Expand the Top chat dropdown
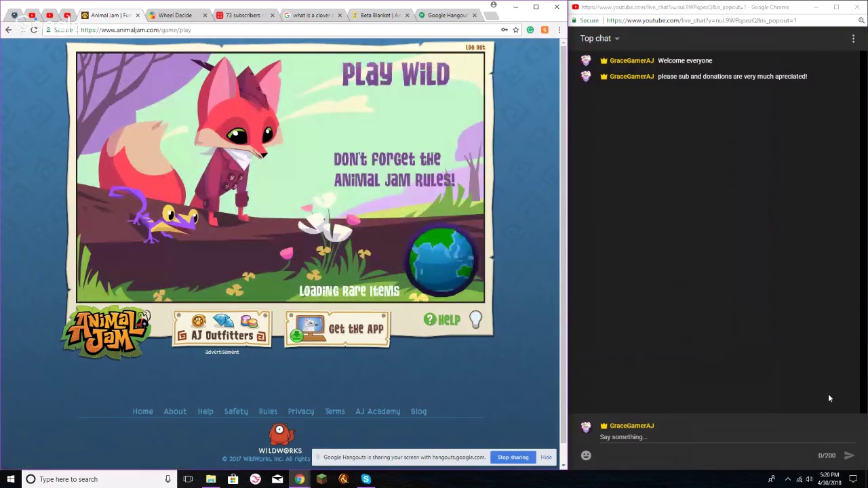This screenshot has height=488, width=868. [x=599, y=39]
